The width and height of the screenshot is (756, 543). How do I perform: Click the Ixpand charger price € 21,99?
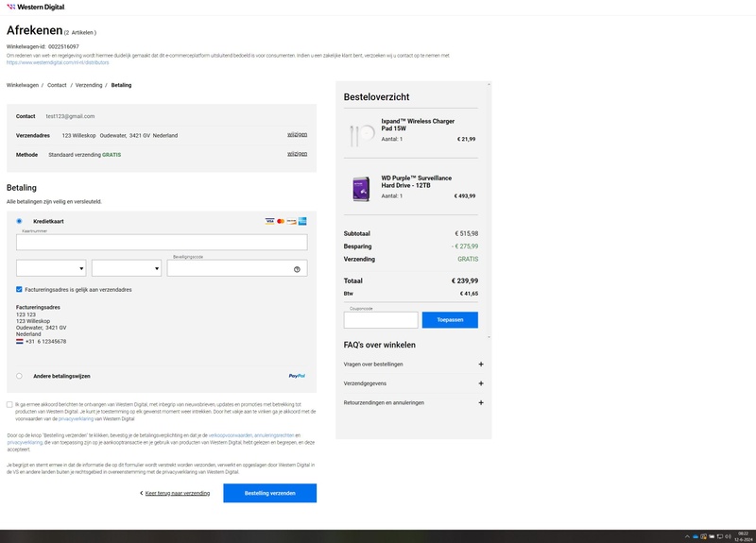[x=466, y=139]
